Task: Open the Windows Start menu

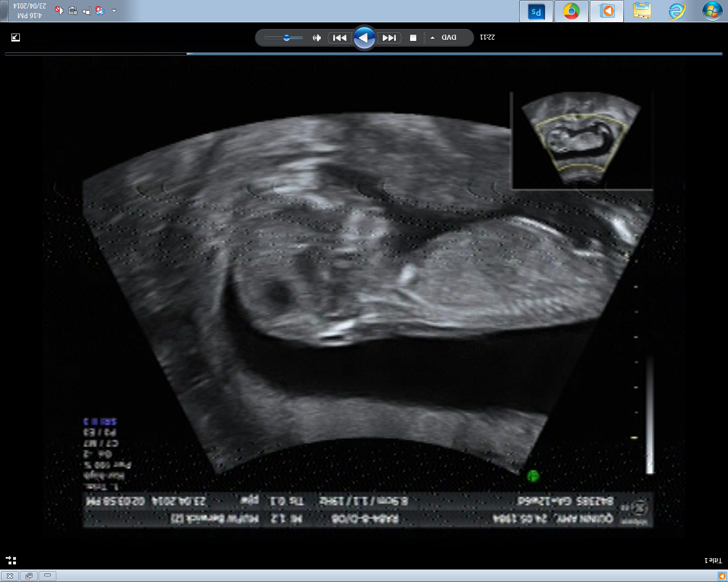Action: 712,11
